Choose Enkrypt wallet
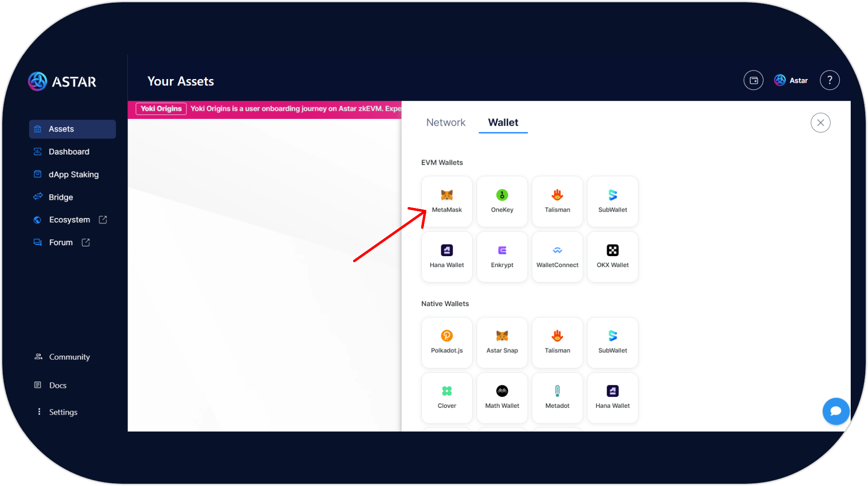The width and height of the screenshot is (868, 486). tap(502, 257)
